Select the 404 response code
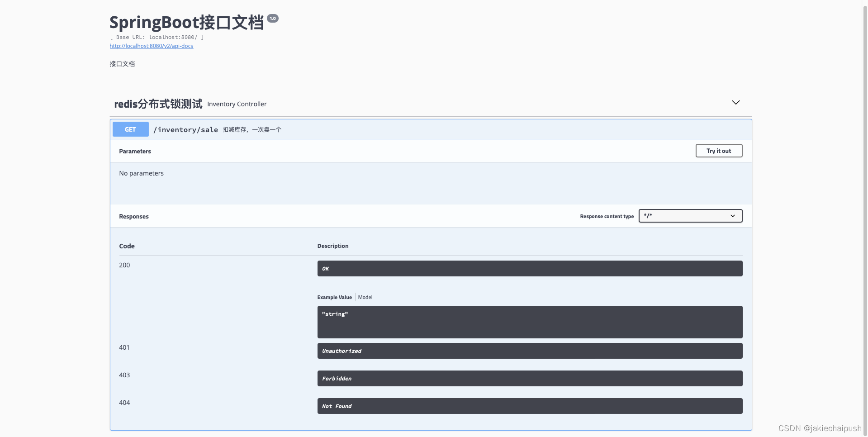Viewport: 868px width, 437px height. tap(124, 403)
